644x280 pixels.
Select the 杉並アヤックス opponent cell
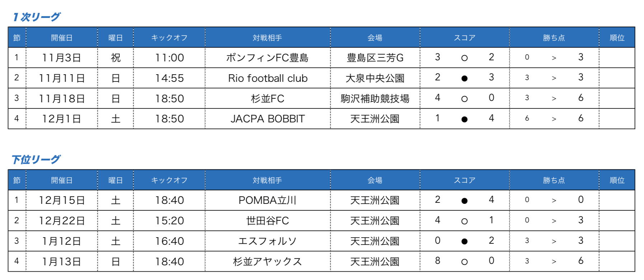pos(267,262)
